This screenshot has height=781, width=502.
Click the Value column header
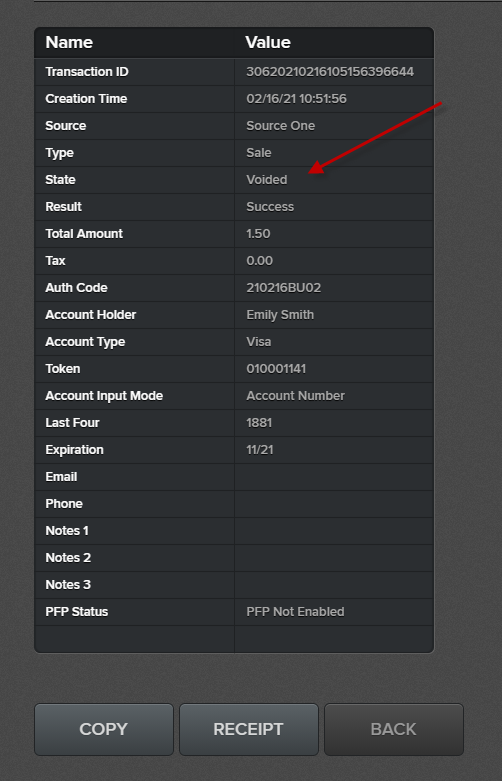268,42
